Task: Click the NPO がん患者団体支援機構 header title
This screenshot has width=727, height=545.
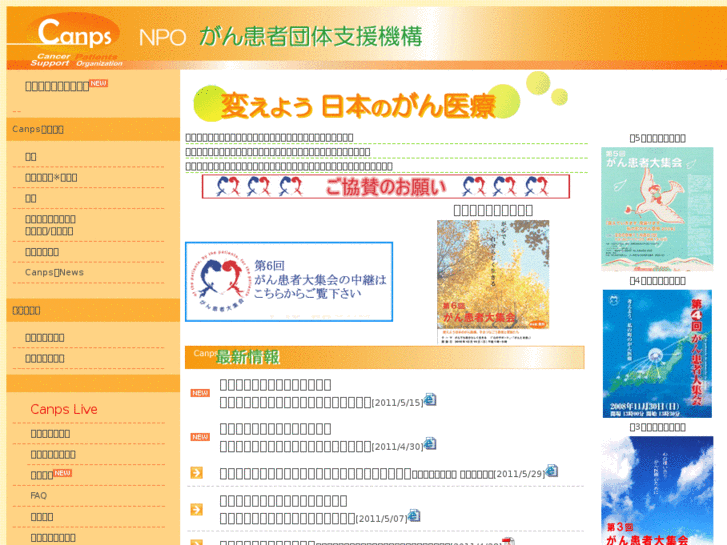Action: tap(281, 37)
